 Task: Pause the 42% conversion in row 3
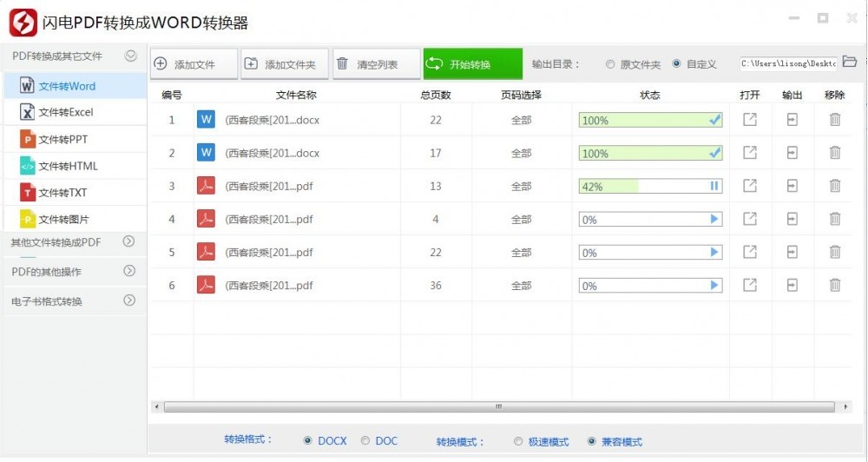(x=715, y=186)
